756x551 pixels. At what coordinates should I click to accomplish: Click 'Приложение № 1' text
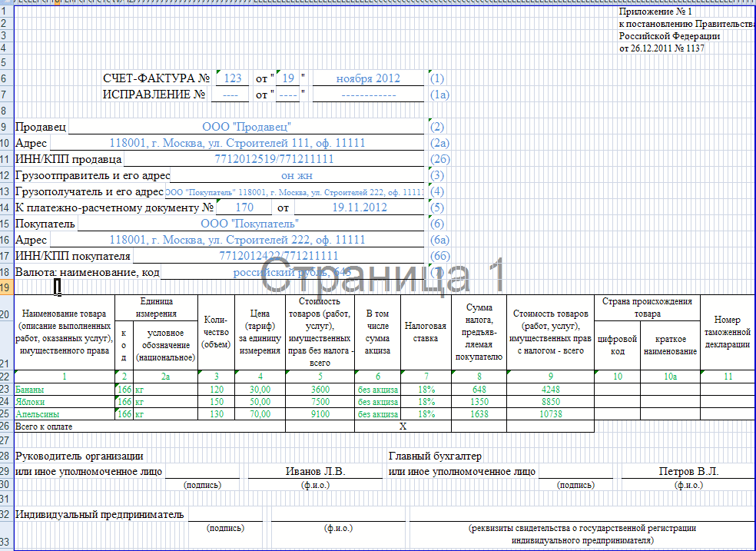point(655,12)
